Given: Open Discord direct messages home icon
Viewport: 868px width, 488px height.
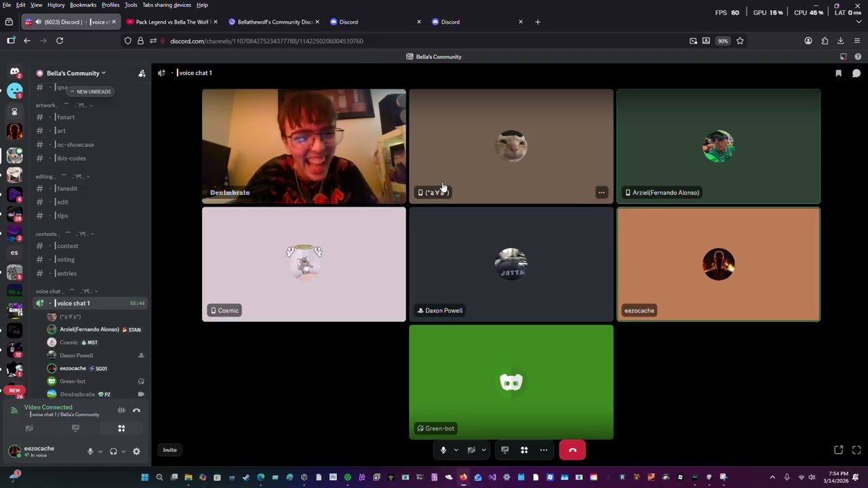Looking at the screenshot, I should point(14,72).
